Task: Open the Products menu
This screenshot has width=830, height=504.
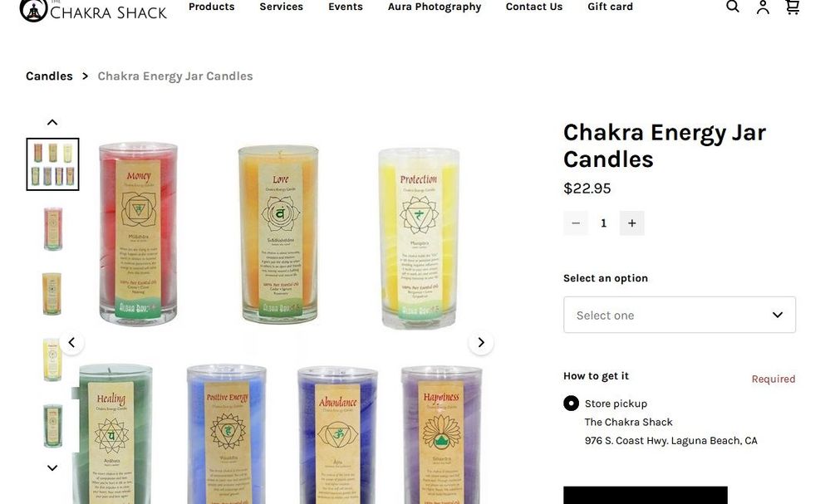Action: coord(211,7)
